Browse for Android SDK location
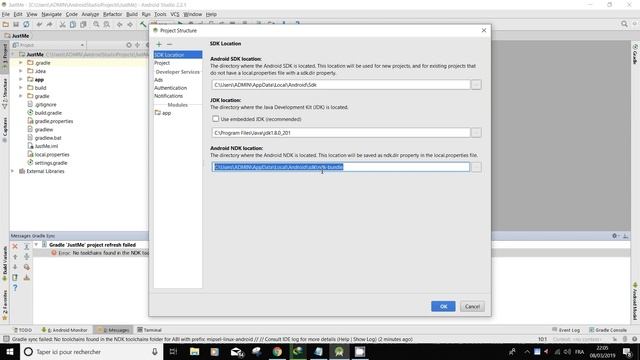 pos(476,84)
